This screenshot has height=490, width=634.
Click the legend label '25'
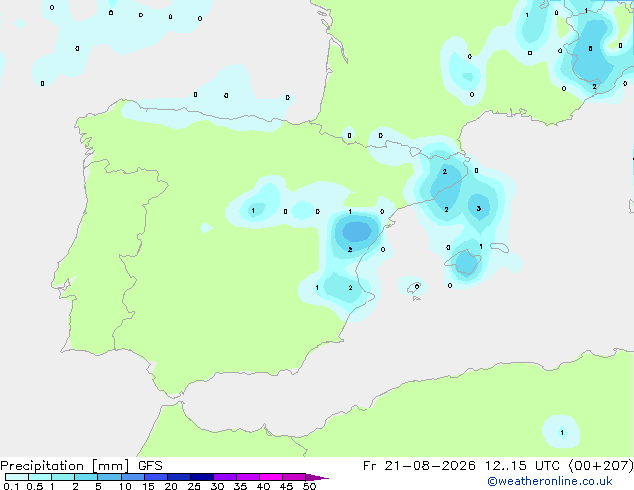point(194,486)
